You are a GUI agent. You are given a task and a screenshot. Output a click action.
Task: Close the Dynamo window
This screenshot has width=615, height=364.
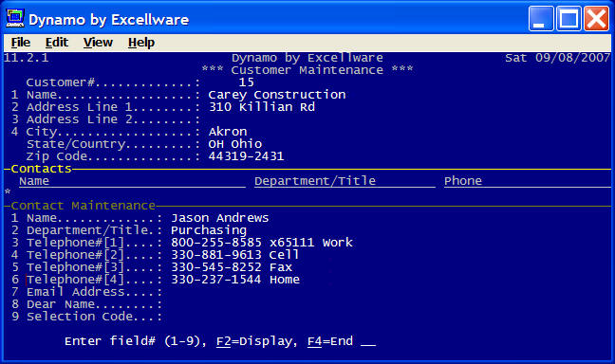click(x=597, y=18)
